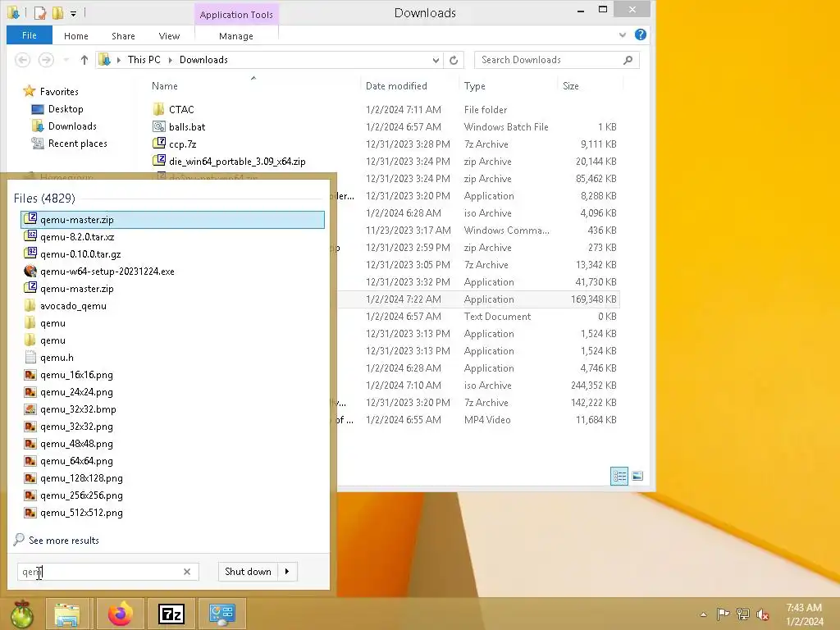
Task: Select the balls.bat batch file icon
Action: click(158, 126)
